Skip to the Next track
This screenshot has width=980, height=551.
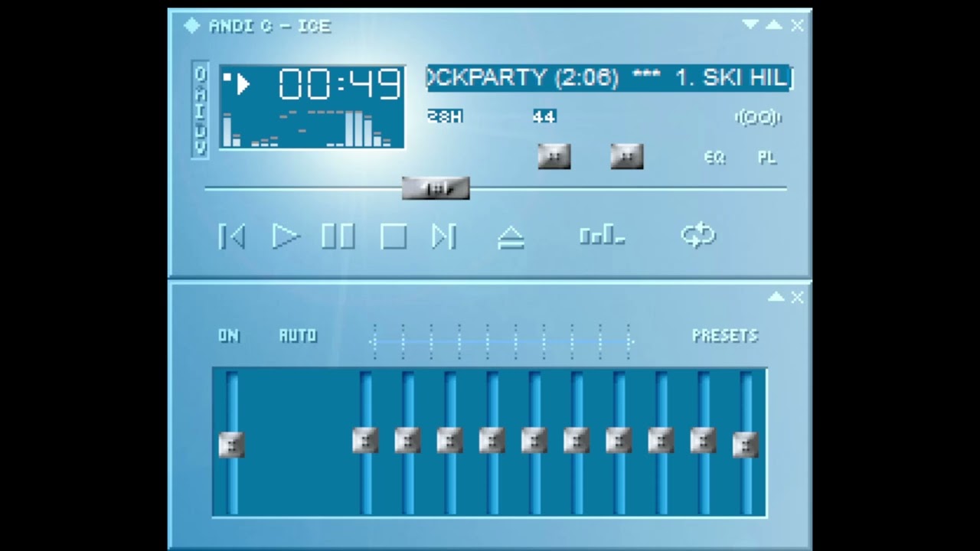coord(444,236)
